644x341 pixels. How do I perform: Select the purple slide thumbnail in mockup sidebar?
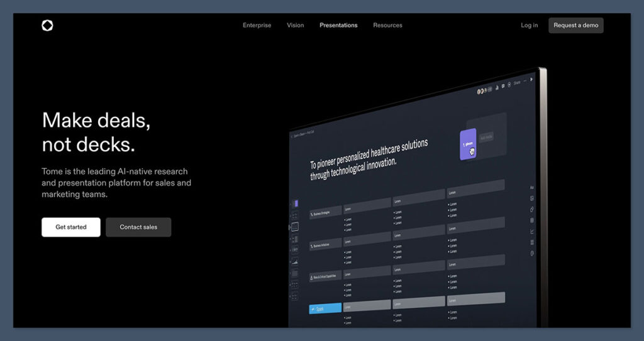(x=296, y=203)
